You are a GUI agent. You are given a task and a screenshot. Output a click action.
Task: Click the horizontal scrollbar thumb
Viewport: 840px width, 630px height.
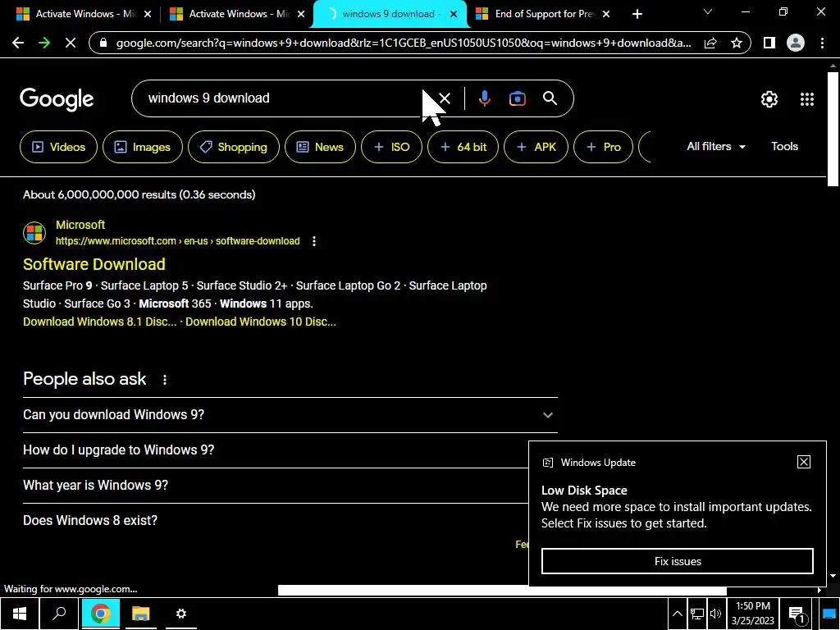(502, 590)
